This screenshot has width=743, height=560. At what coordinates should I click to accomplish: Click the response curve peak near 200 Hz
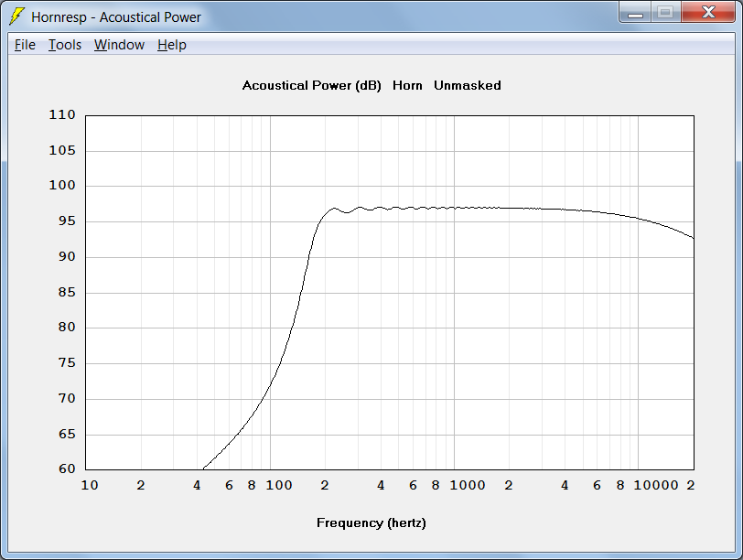335,208
